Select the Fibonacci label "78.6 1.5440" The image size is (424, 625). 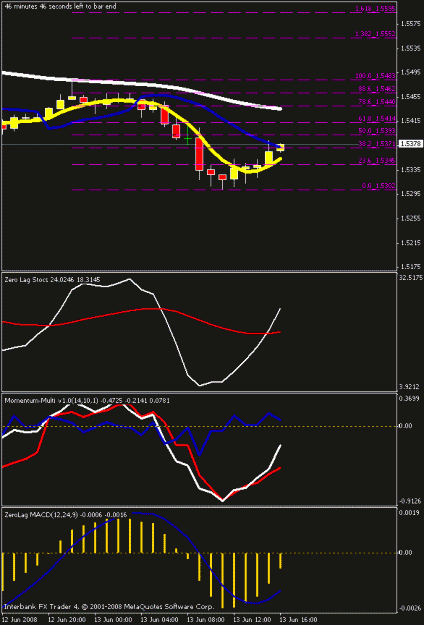click(x=376, y=102)
